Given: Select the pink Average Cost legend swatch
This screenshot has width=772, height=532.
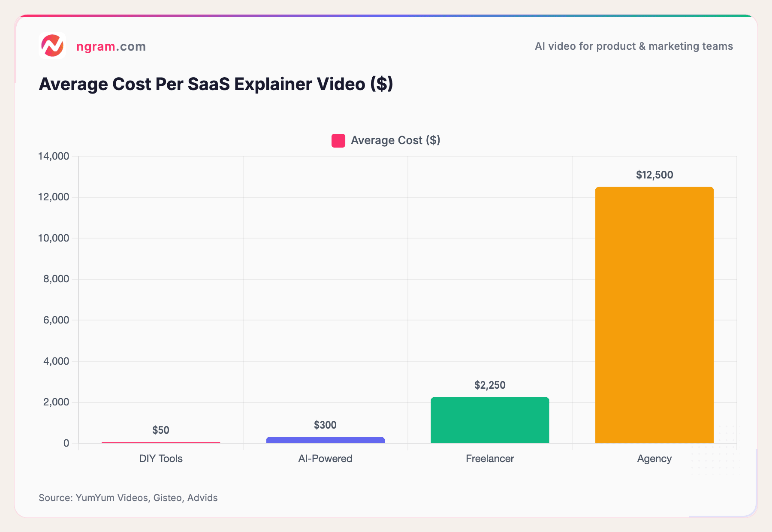Looking at the screenshot, I should click(338, 140).
